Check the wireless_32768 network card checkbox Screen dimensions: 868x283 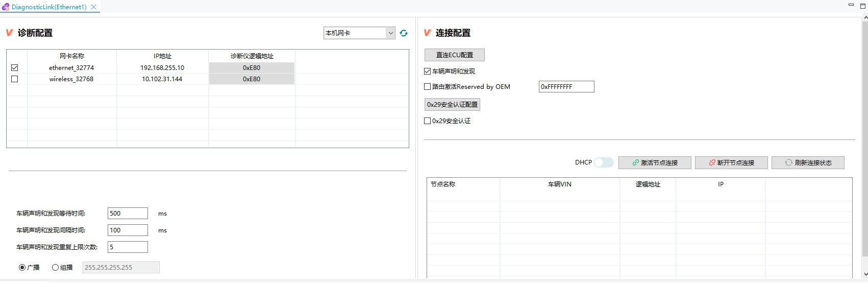[14, 79]
